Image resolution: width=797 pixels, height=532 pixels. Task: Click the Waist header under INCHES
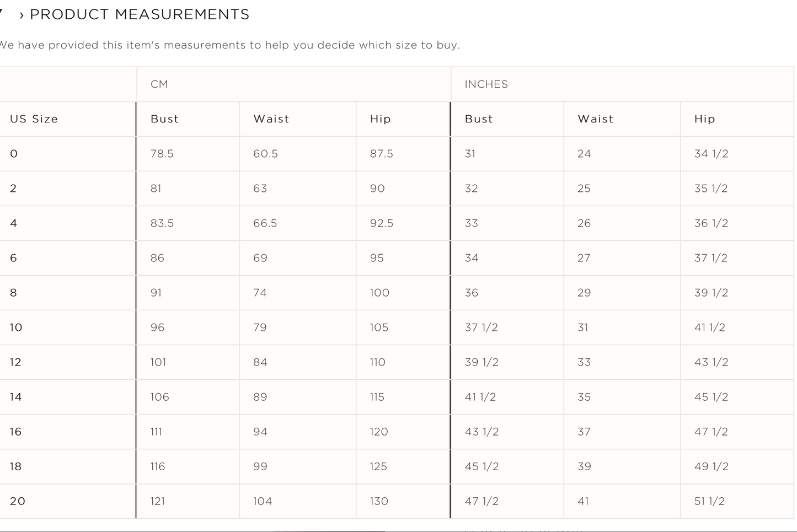pyautogui.click(x=595, y=119)
